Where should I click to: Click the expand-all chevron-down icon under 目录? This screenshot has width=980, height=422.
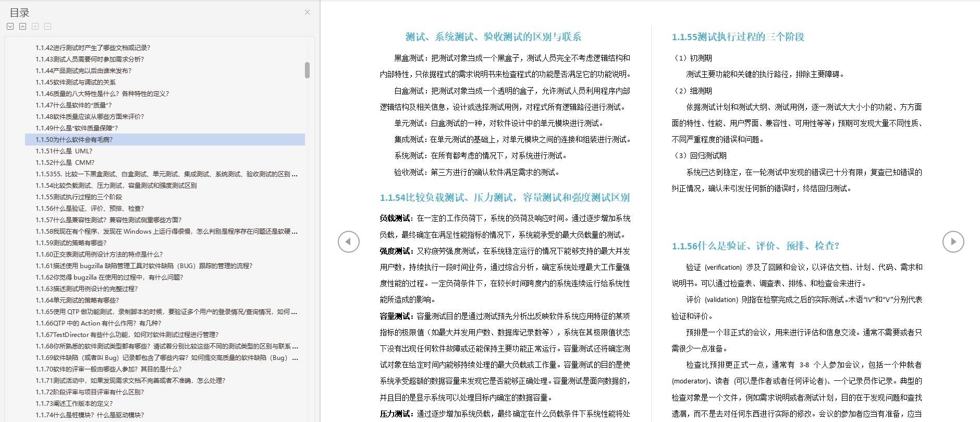click(10, 26)
